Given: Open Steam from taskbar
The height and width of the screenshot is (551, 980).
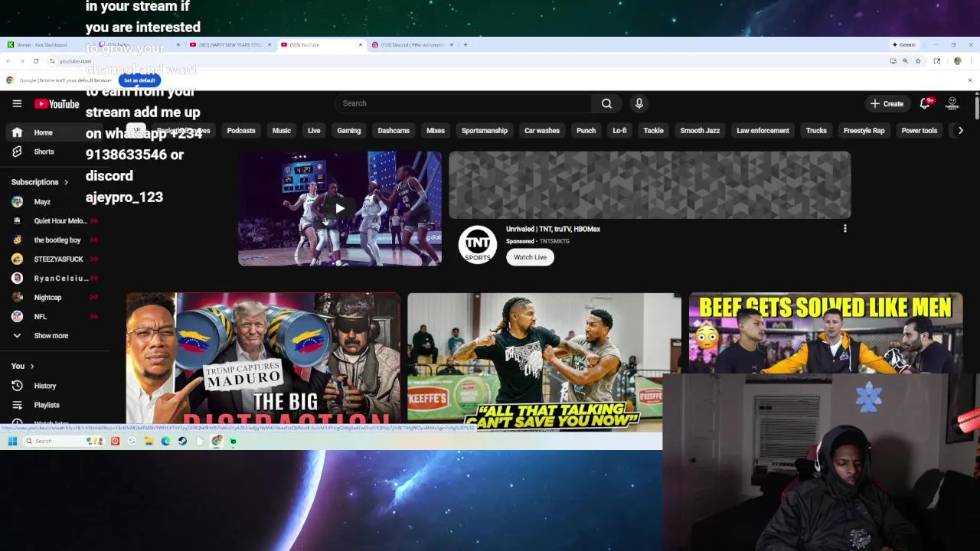Looking at the screenshot, I should (182, 441).
